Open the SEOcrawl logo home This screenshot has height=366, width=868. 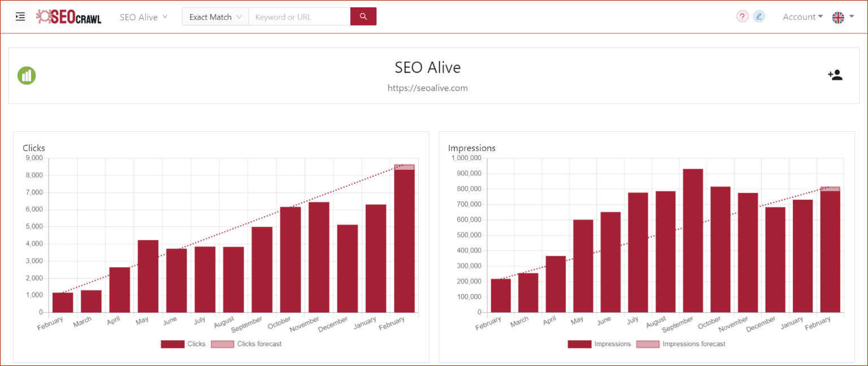coord(69,17)
